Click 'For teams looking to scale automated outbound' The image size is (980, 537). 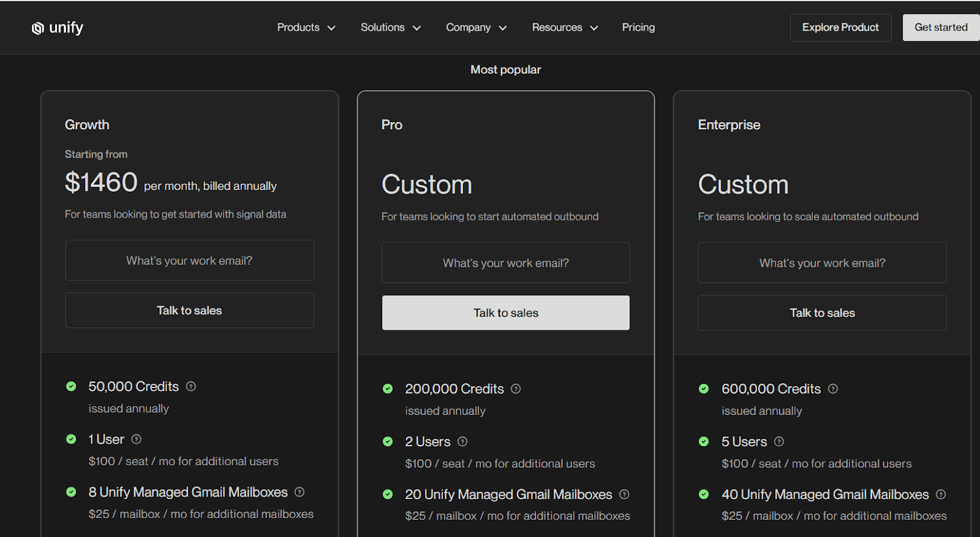[809, 216]
